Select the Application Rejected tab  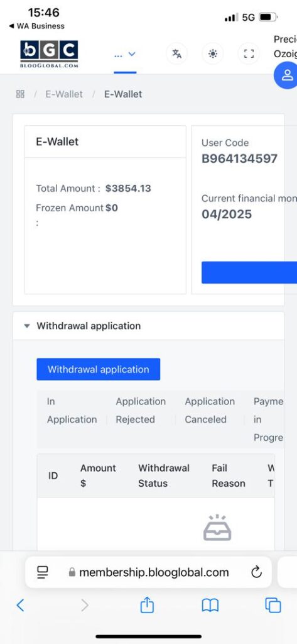pyautogui.click(x=141, y=410)
